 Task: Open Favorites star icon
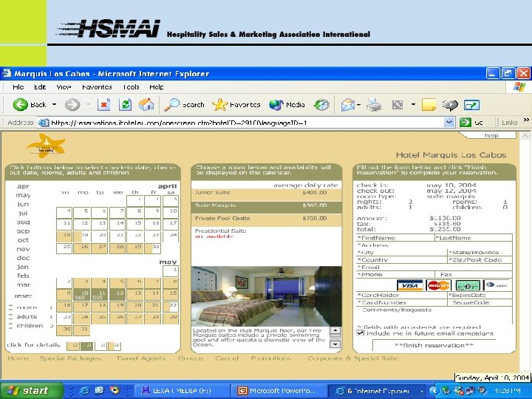click(219, 104)
